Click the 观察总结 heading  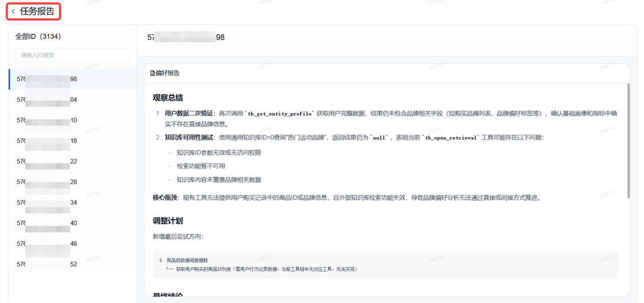[x=168, y=98]
